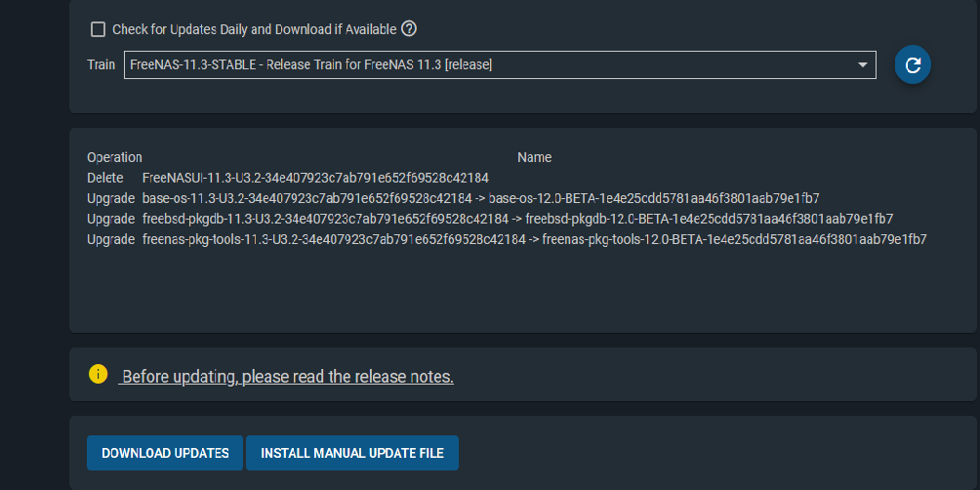
Task: Select the freebsd-pkgdb-11.3-U3.2 source package text
Action: click(x=326, y=219)
